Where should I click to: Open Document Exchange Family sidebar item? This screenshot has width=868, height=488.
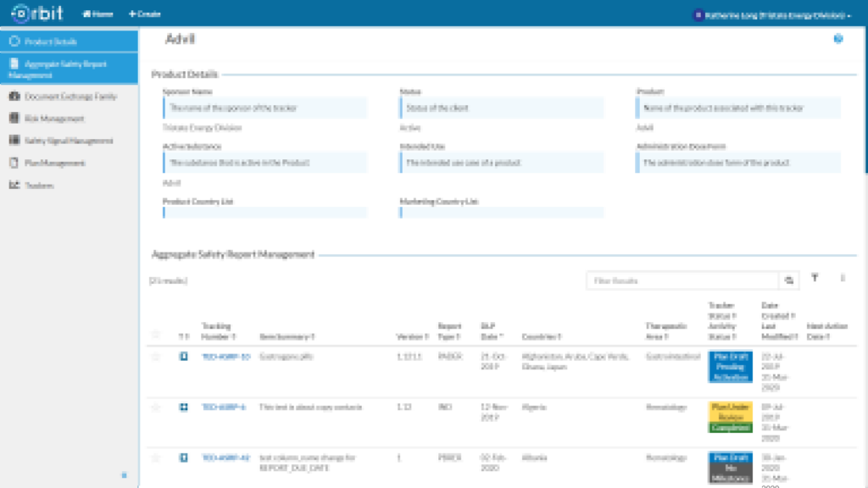coord(70,97)
